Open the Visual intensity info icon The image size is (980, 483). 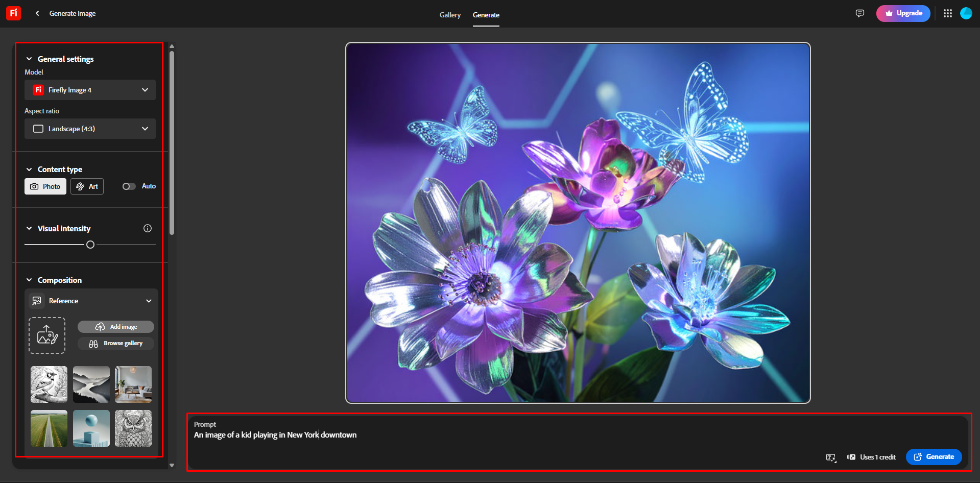pyautogui.click(x=148, y=228)
